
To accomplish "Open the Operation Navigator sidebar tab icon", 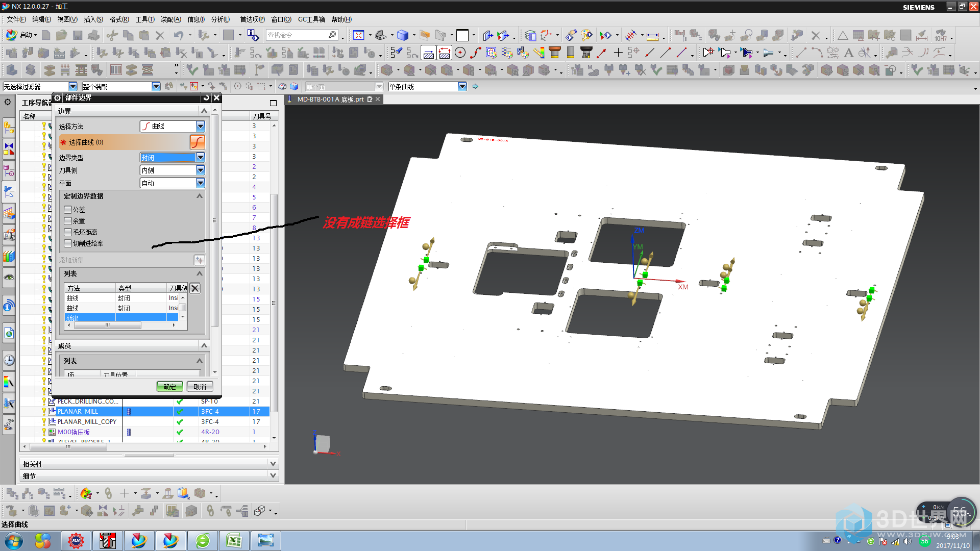I will pyautogui.click(x=9, y=192).
